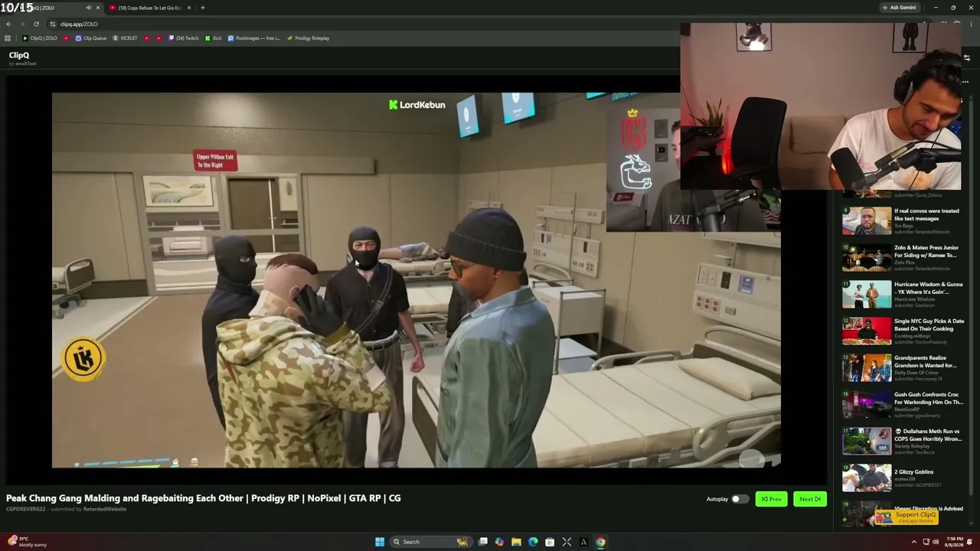
Task: Click the Ask Gemini button
Action: pyautogui.click(x=900, y=8)
